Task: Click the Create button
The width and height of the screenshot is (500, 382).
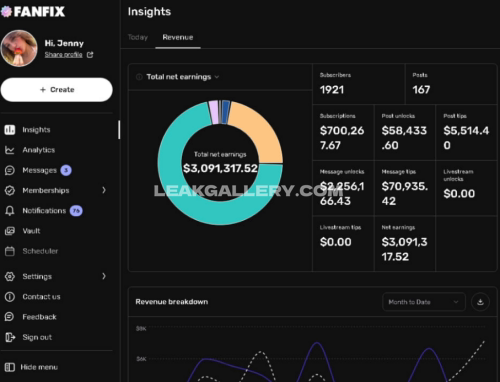Action: coord(57,90)
